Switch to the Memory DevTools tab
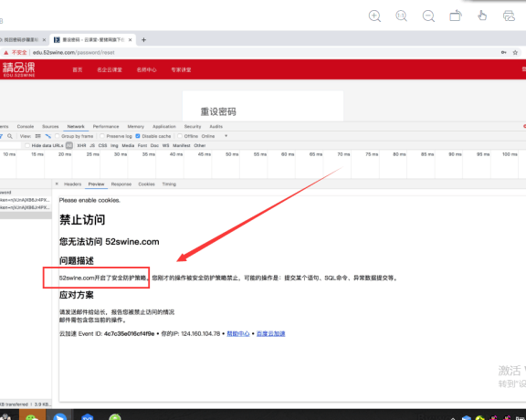The height and width of the screenshot is (420, 526). (136, 127)
